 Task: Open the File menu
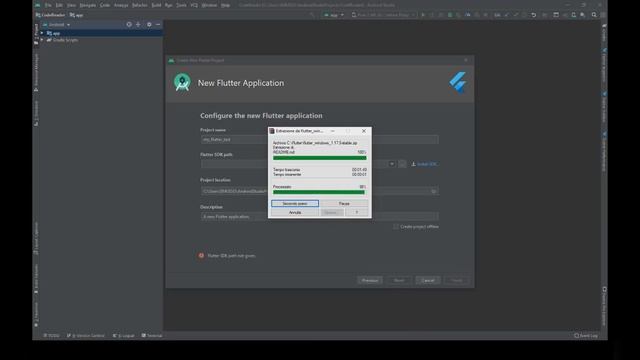(48, 5)
